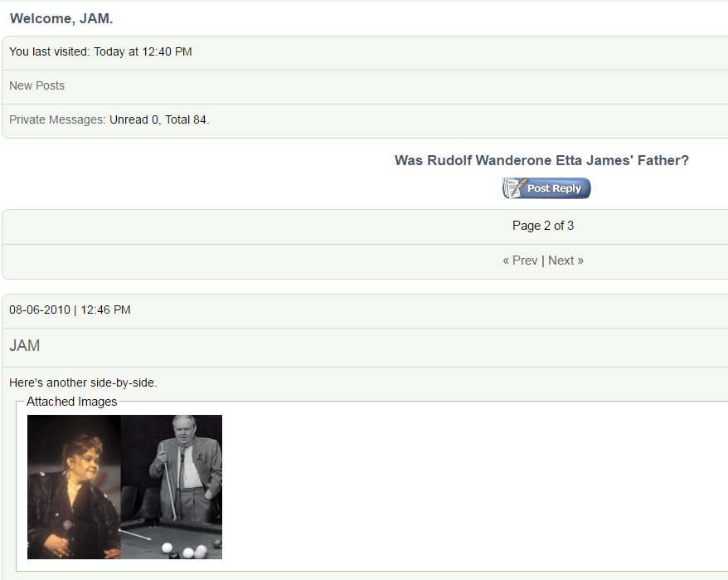Image resolution: width=728 pixels, height=580 pixels.
Task: Click the 'Here's another side-by-side.' post text
Action: (x=83, y=383)
